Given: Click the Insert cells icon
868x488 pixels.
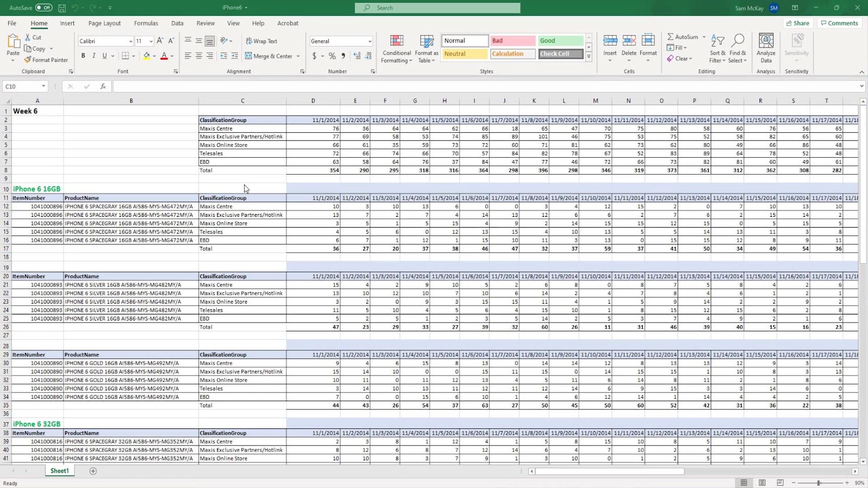Looking at the screenshot, I should point(610,42).
